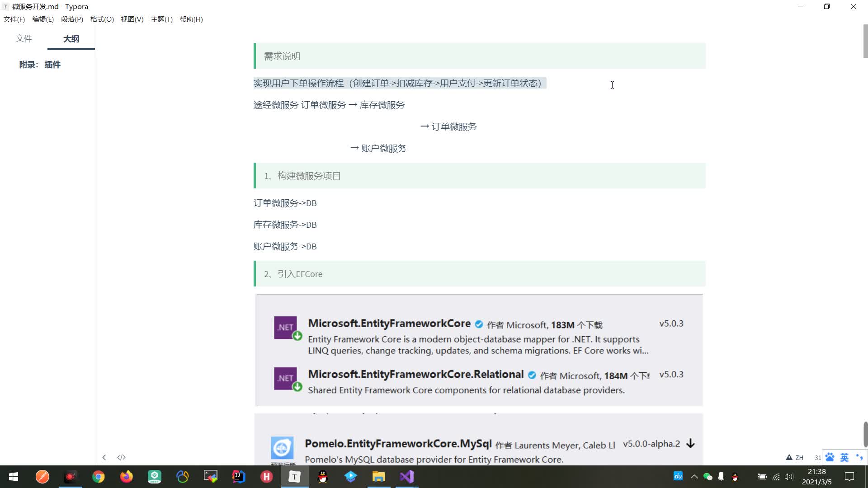Toggle source code mode icon
Image resolution: width=868 pixels, height=488 pixels.
coord(121,457)
